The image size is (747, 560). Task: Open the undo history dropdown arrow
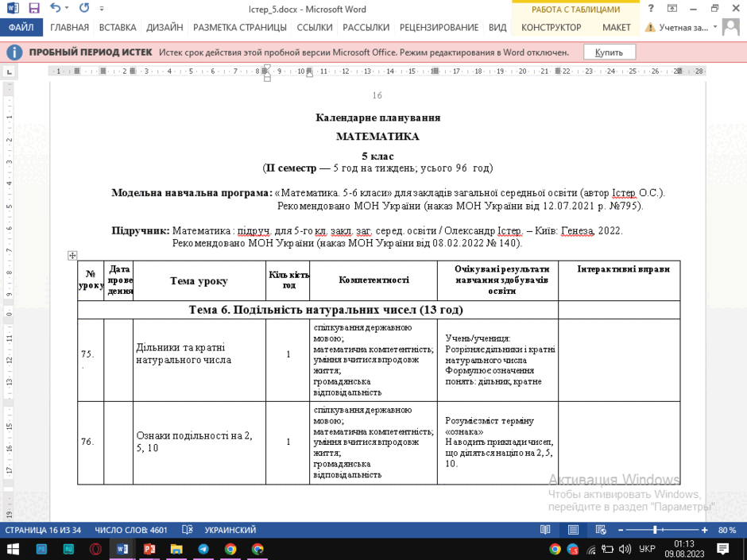tap(67, 8)
